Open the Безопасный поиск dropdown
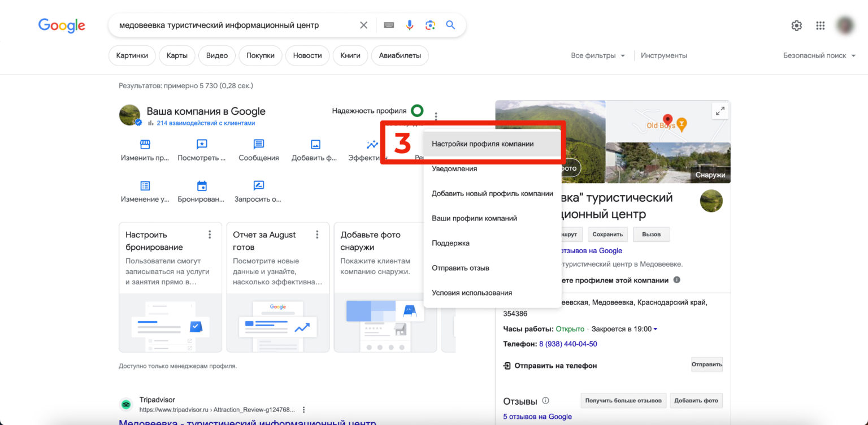 click(819, 55)
